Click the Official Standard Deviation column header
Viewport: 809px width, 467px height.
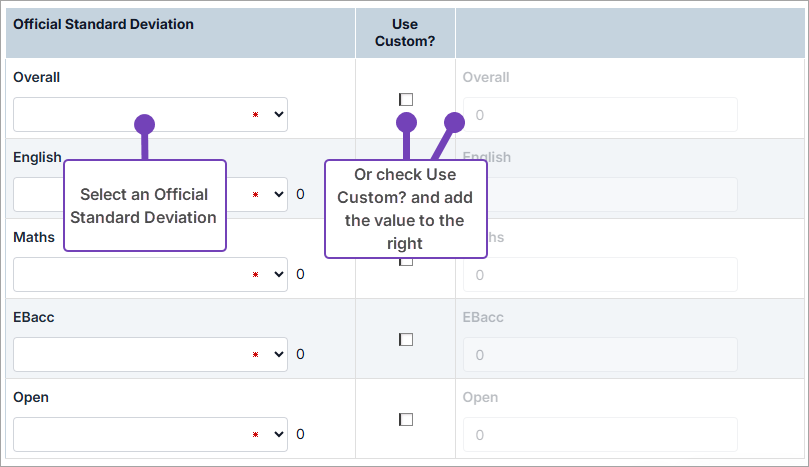pos(103,23)
